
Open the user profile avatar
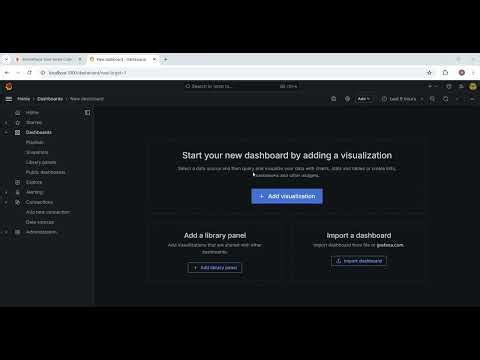(472, 86)
